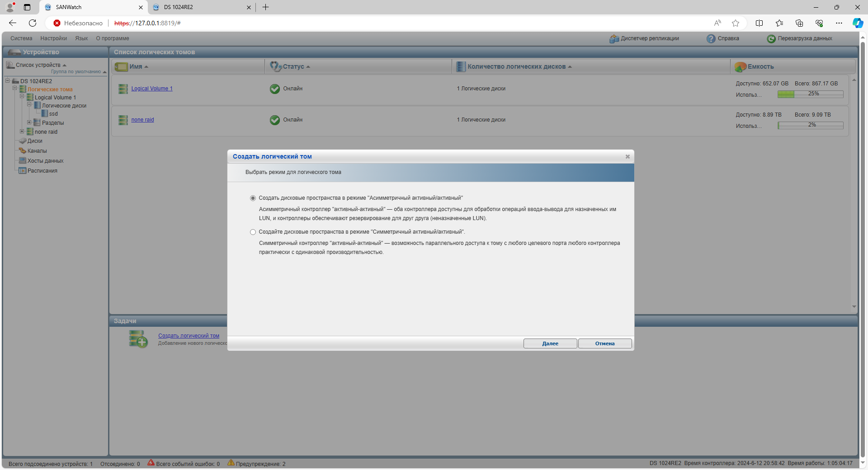Open the Logical Volume 1 link
This screenshot has height=470, width=868.
pos(152,89)
